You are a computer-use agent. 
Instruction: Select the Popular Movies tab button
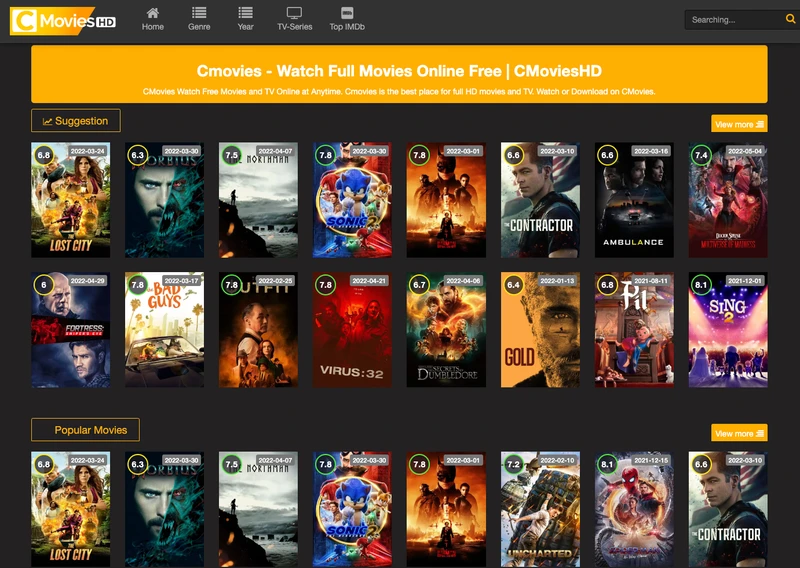coord(85,430)
